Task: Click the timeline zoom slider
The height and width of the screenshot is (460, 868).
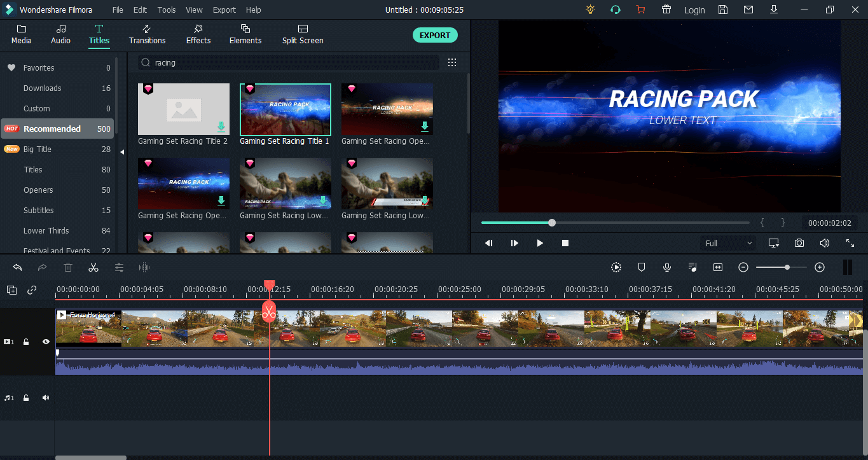Action: point(782,267)
